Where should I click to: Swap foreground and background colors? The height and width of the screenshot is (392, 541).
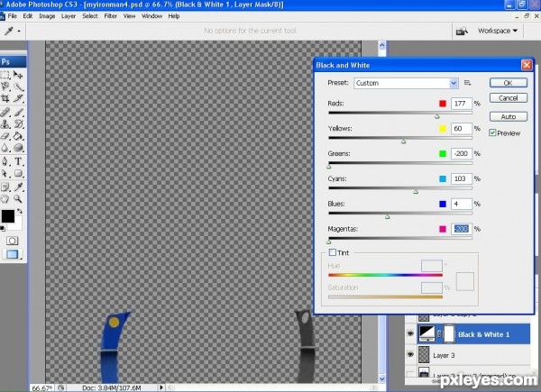[20, 211]
